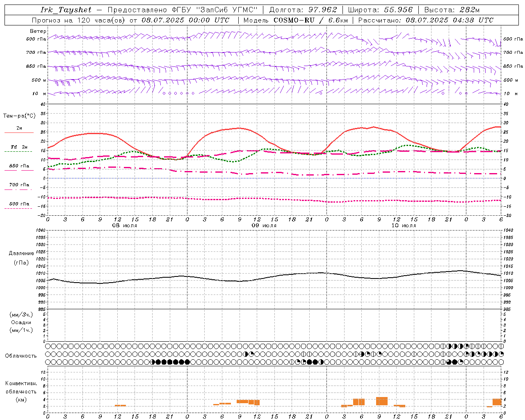Click the tallest orange convective bar on 10 июля
Viewport: 525px width, 420px height.
coord(382,401)
